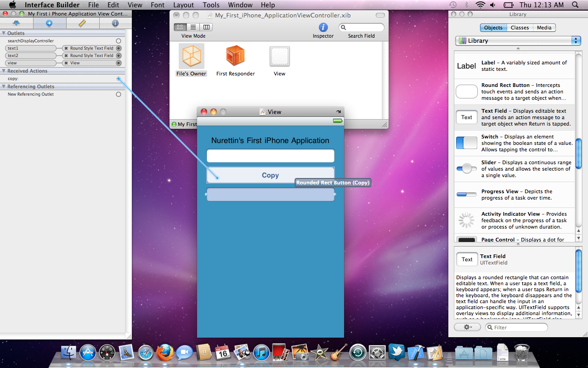Open the Tools menu
The image size is (588, 368).
pyautogui.click(x=211, y=5)
